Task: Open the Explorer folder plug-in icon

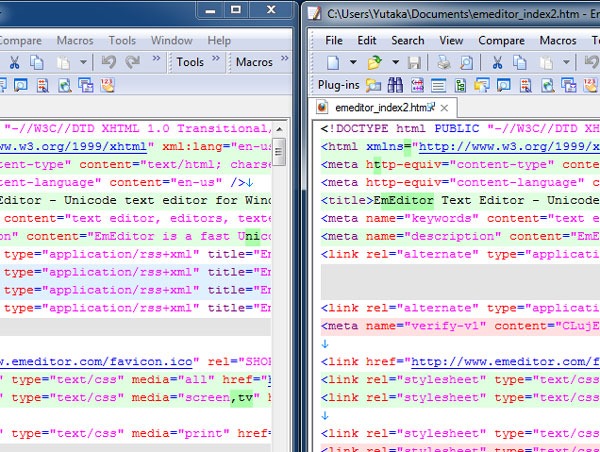Action: click(373, 85)
